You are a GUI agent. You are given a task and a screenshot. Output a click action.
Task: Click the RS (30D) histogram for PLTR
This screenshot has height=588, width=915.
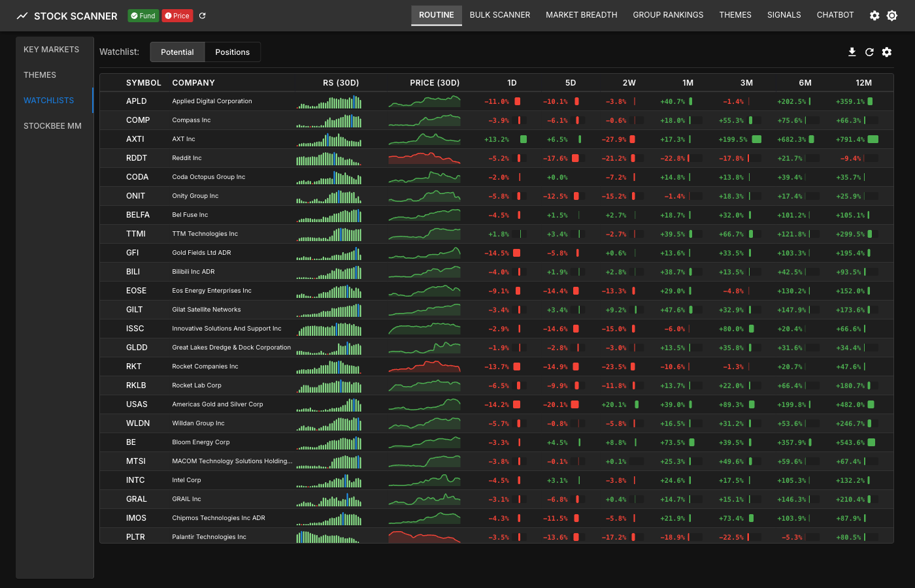[329, 536]
